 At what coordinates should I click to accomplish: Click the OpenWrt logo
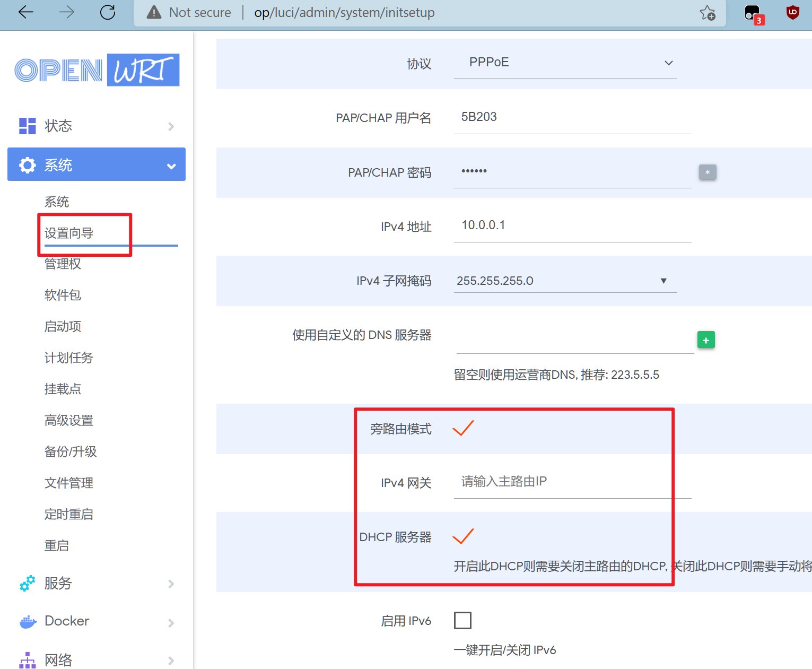click(97, 70)
